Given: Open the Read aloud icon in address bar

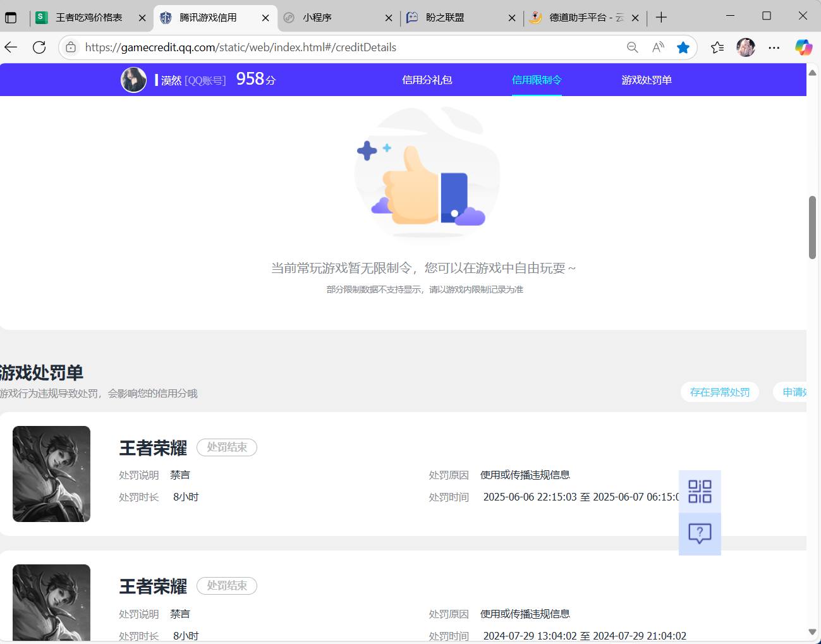Looking at the screenshot, I should (657, 47).
